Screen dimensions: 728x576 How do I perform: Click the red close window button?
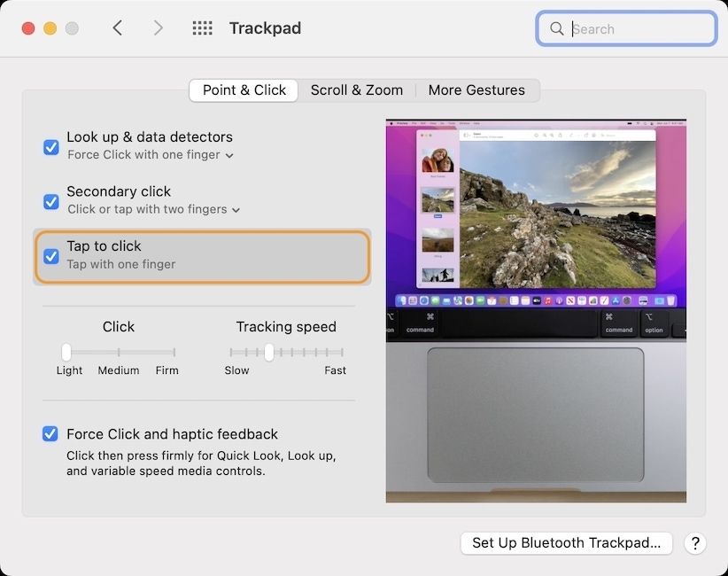point(28,28)
